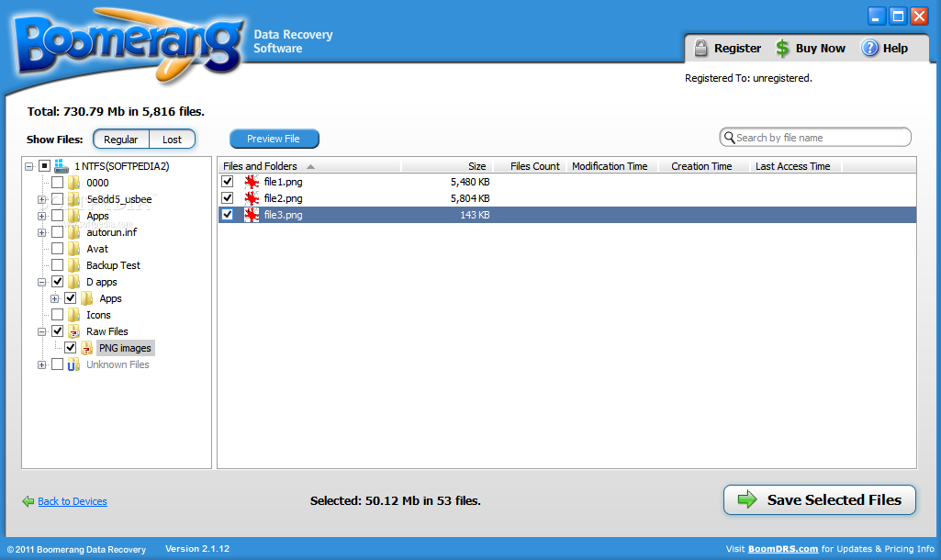Image resolution: width=941 pixels, height=560 pixels.
Task: Select the file1.png row name
Action: click(x=284, y=182)
